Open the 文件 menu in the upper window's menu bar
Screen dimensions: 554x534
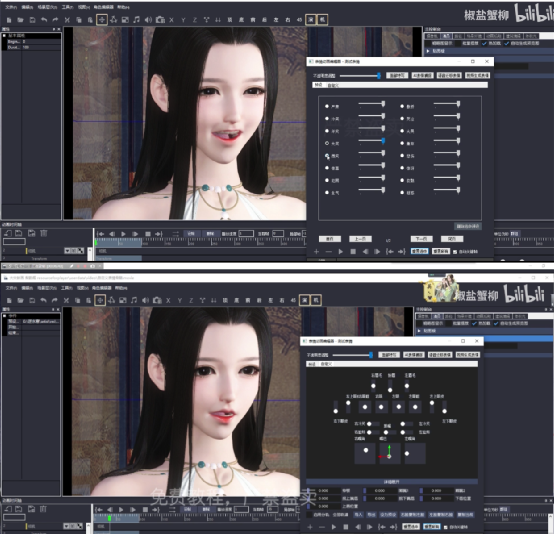11,7
